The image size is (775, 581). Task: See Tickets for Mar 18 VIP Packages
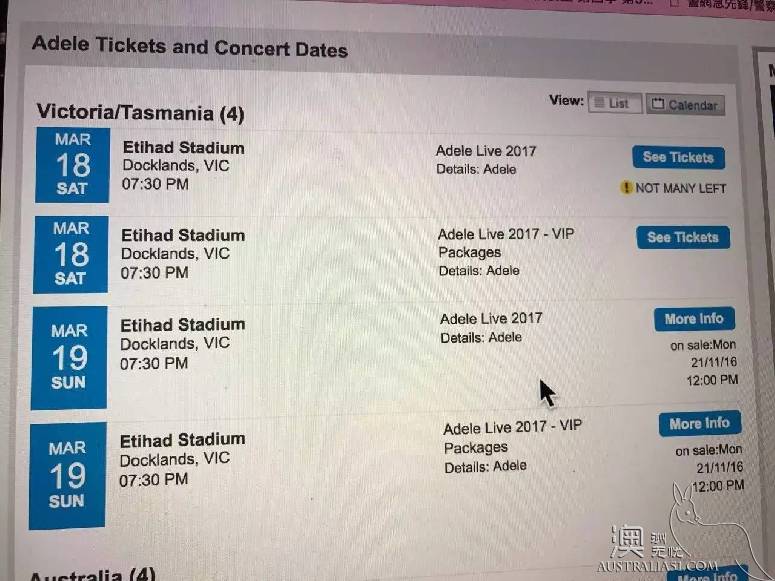click(683, 237)
